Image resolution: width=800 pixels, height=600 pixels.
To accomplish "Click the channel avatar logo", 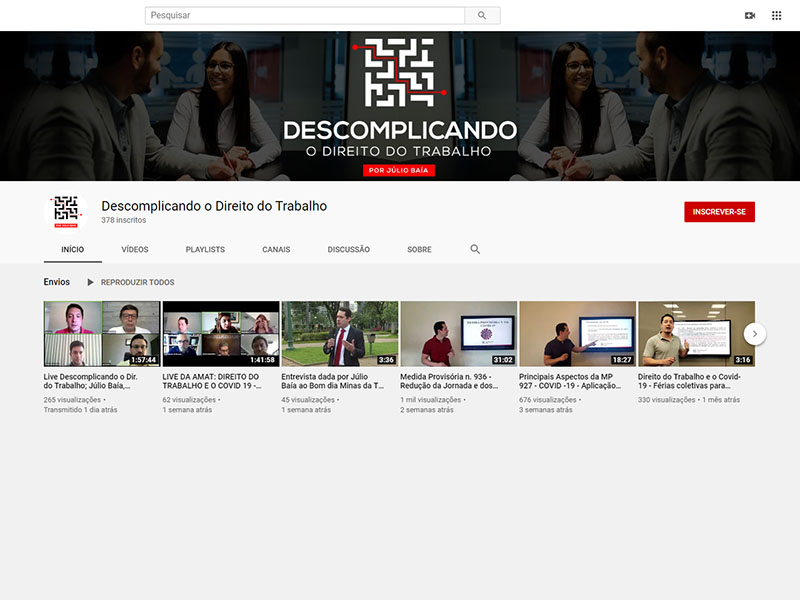I will [x=66, y=212].
